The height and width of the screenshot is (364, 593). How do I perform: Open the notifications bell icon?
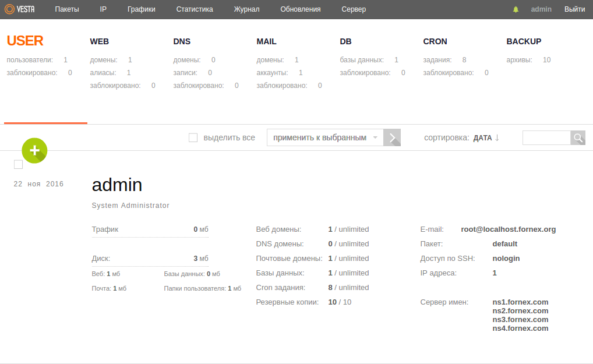(516, 9)
